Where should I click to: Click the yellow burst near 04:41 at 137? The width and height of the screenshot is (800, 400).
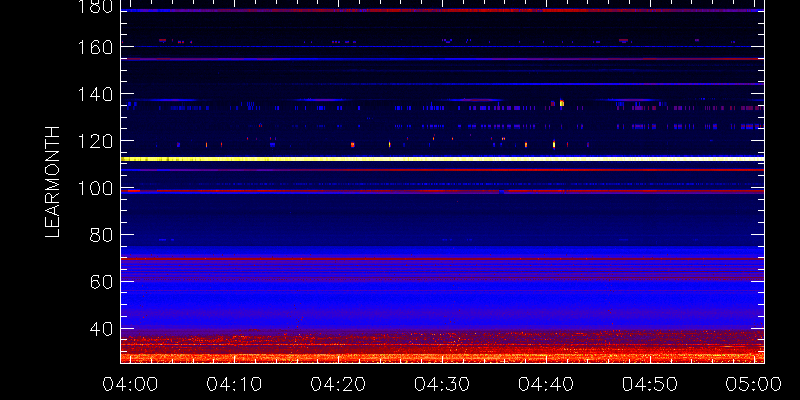562,103
